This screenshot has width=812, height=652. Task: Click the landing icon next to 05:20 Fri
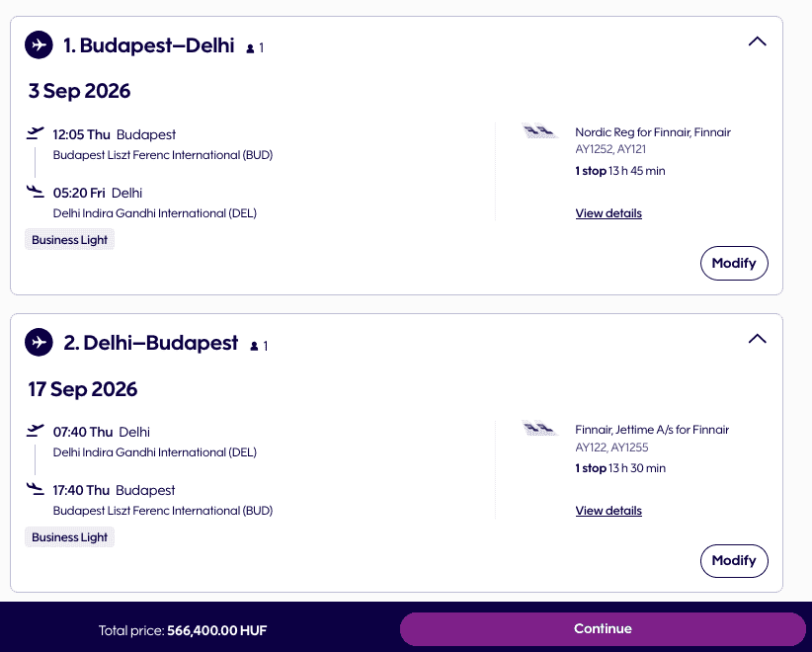click(37, 192)
